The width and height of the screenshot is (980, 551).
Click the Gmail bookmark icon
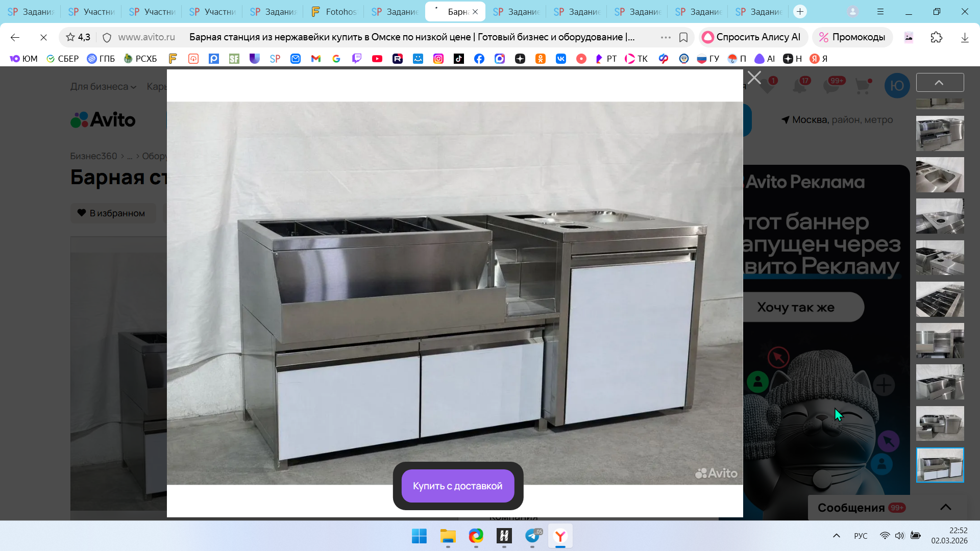point(316,59)
